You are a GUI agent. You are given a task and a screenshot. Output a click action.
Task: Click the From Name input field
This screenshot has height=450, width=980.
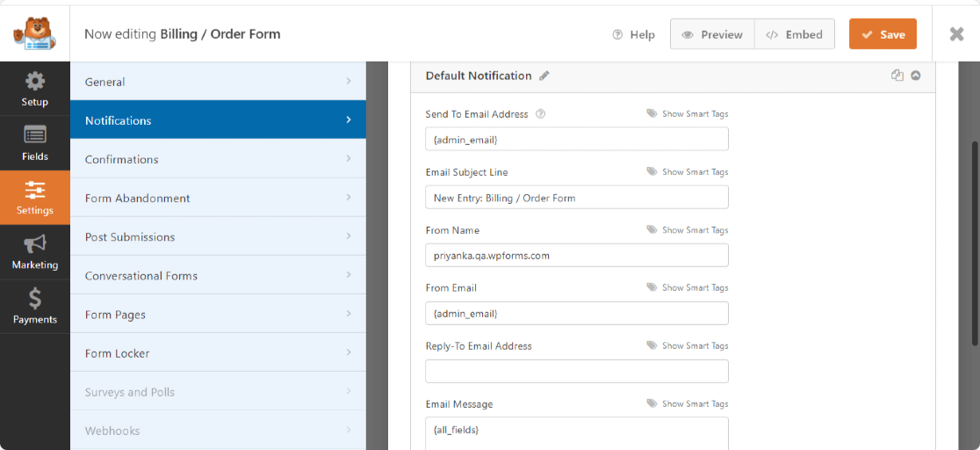(x=577, y=256)
